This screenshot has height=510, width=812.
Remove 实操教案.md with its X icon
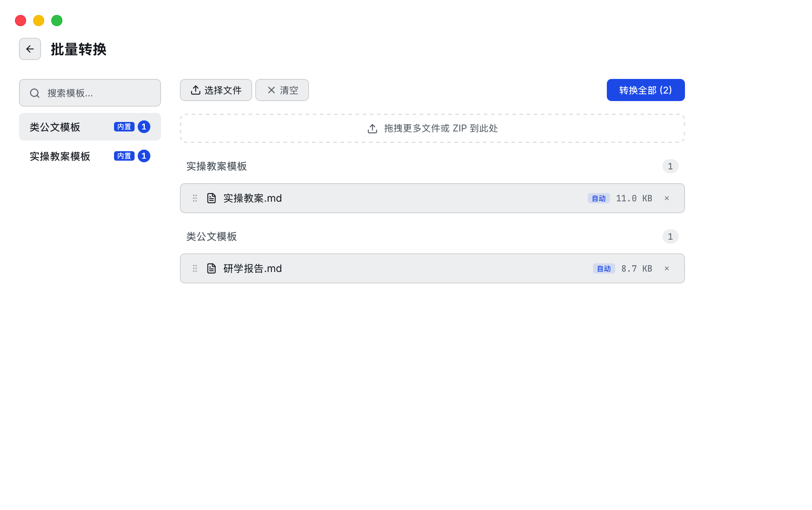(x=667, y=198)
